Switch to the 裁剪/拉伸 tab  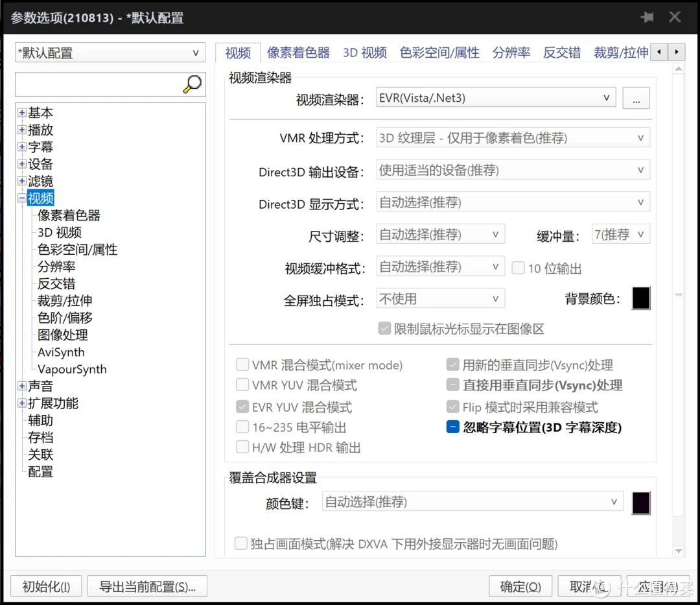(x=621, y=53)
